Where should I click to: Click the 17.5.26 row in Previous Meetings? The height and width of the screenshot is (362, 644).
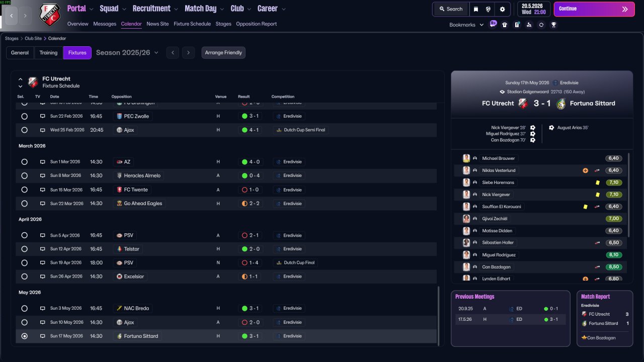click(510, 319)
